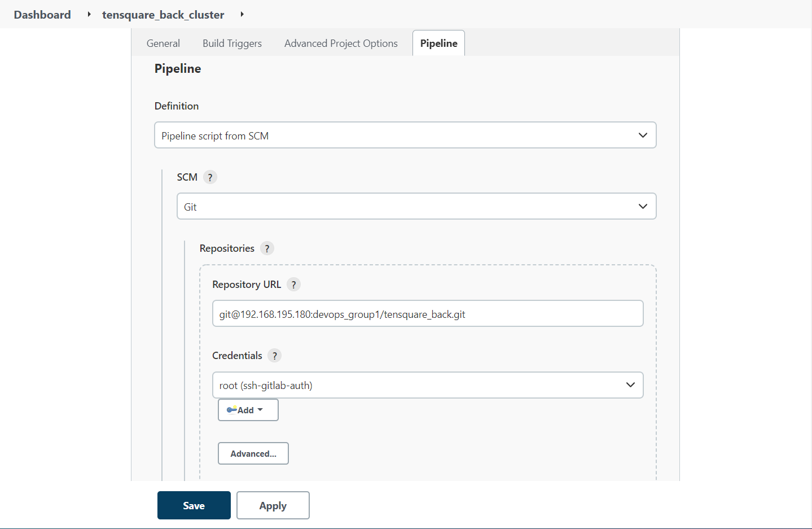Click the arrow after tensquare_back_cluster breadcrumb
812x529 pixels.
[242, 14]
